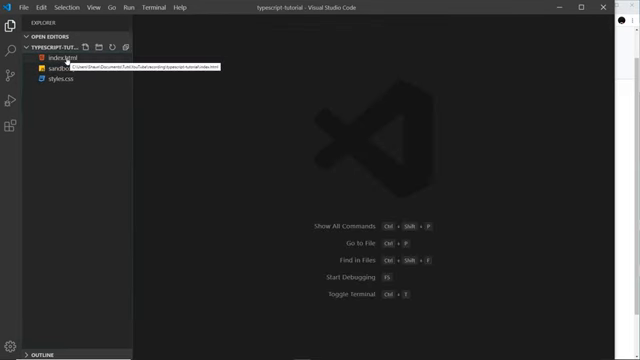Click the New File icon in the explorer
Image resolution: width=640 pixels, height=360 pixels.
pyautogui.click(x=85, y=47)
